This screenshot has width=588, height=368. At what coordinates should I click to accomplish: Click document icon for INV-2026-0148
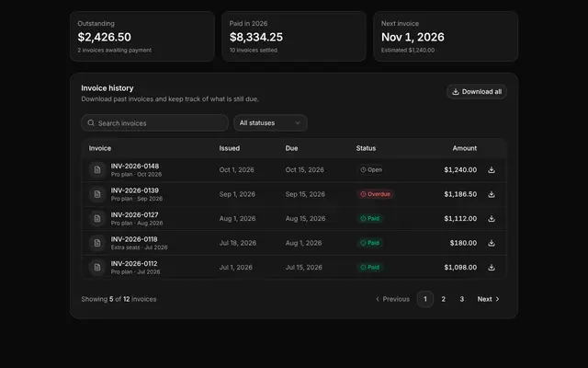(x=97, y=169)
